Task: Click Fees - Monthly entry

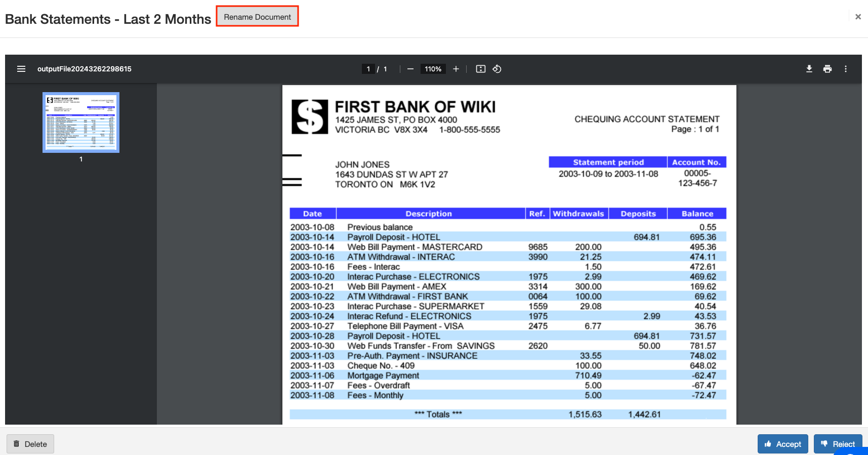Action: (x=376, y=395)
